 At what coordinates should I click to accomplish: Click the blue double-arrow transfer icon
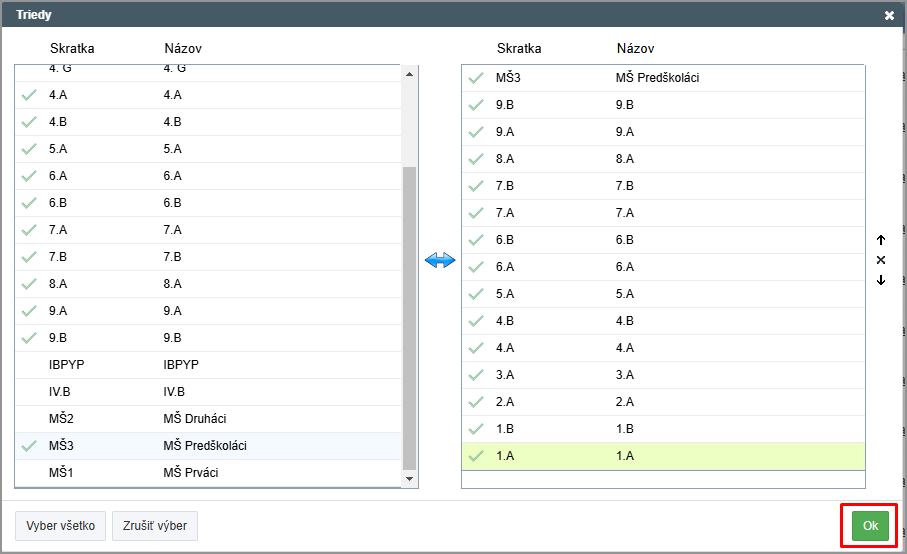click(440, 261)
